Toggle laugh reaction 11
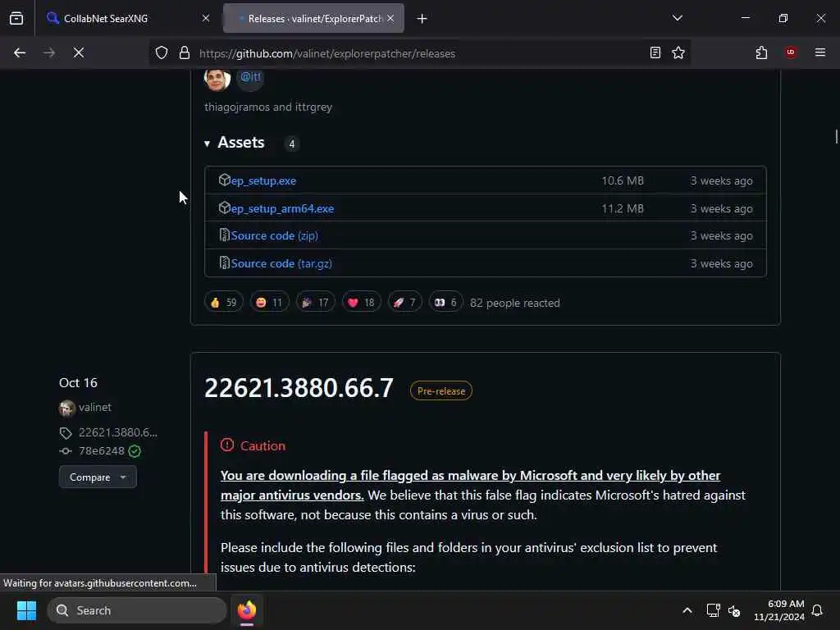Viewport: 840px width, 630px height. pos(269,303)
